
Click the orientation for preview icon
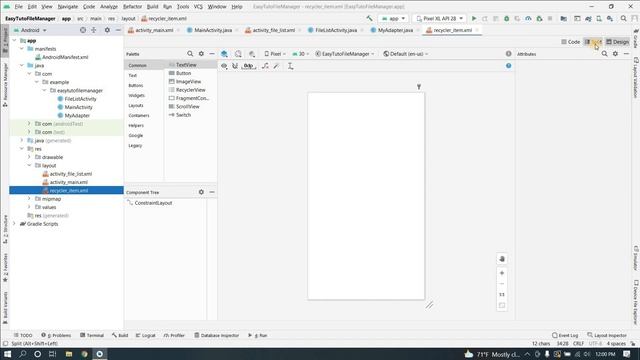click(x=238, y=53)
